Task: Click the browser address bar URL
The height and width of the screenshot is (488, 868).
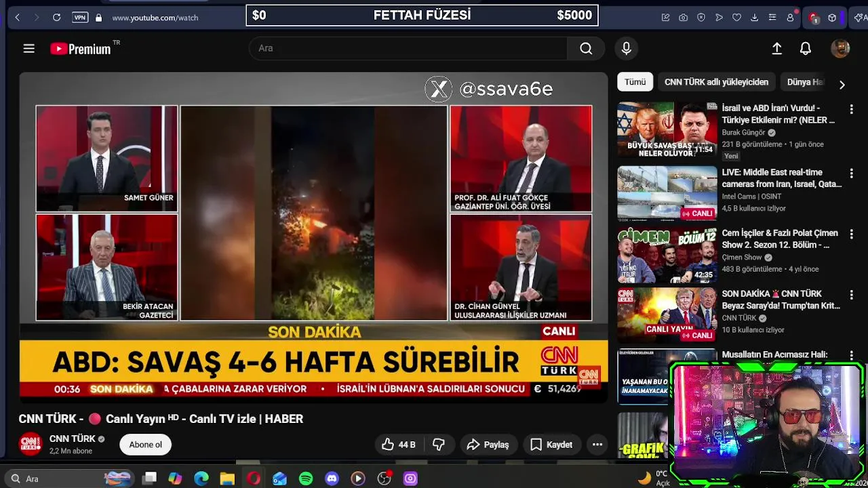Action: [155, 18]
